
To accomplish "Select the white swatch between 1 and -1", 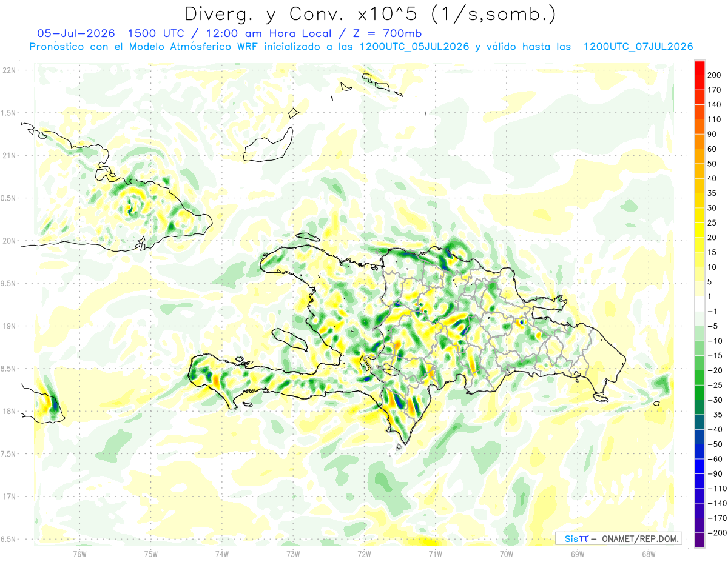I will coord(699,304).
